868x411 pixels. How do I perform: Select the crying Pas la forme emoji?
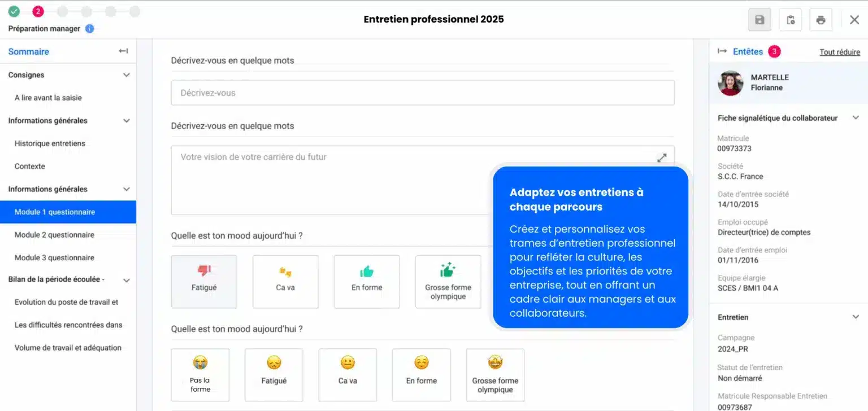pyautogui.click(x=200, y=374)
